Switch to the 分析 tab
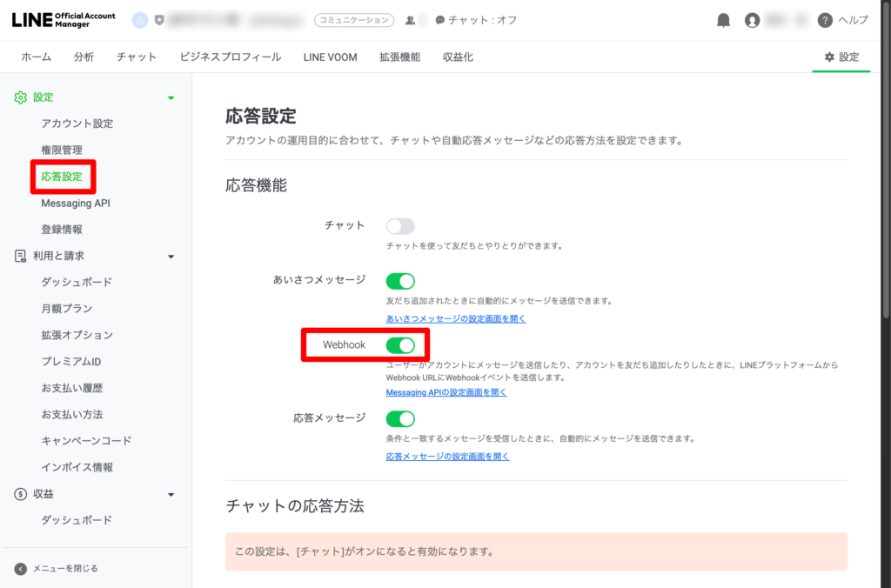 point(84,57)
